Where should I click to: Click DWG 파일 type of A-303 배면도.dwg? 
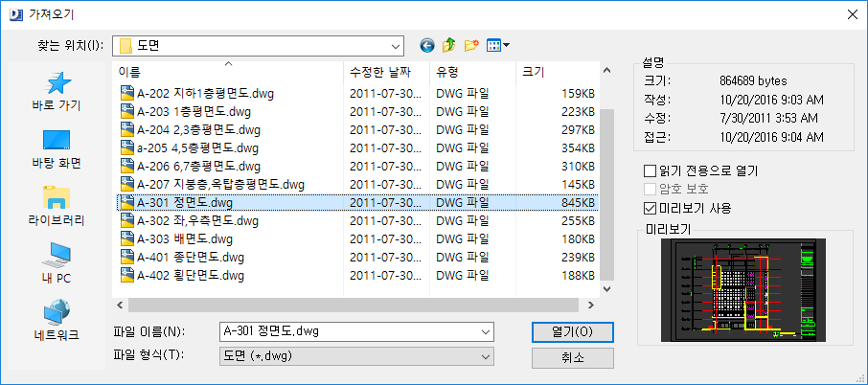[462, 239]
